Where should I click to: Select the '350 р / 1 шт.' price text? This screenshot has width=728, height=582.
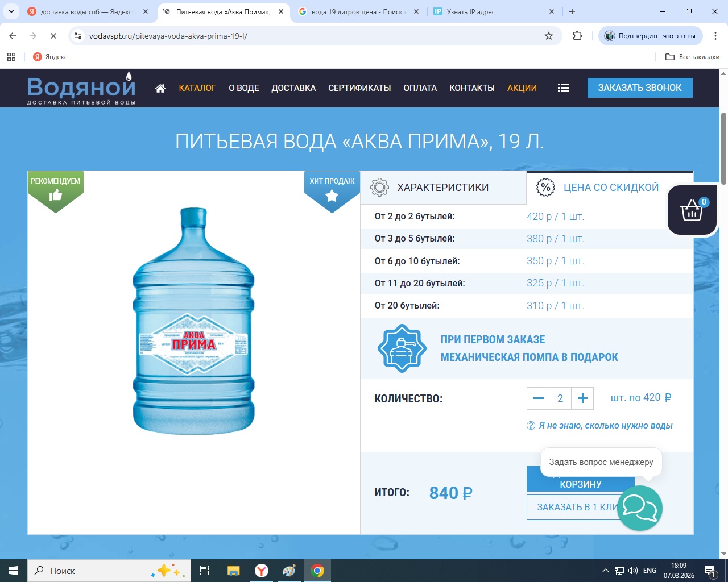556,261
